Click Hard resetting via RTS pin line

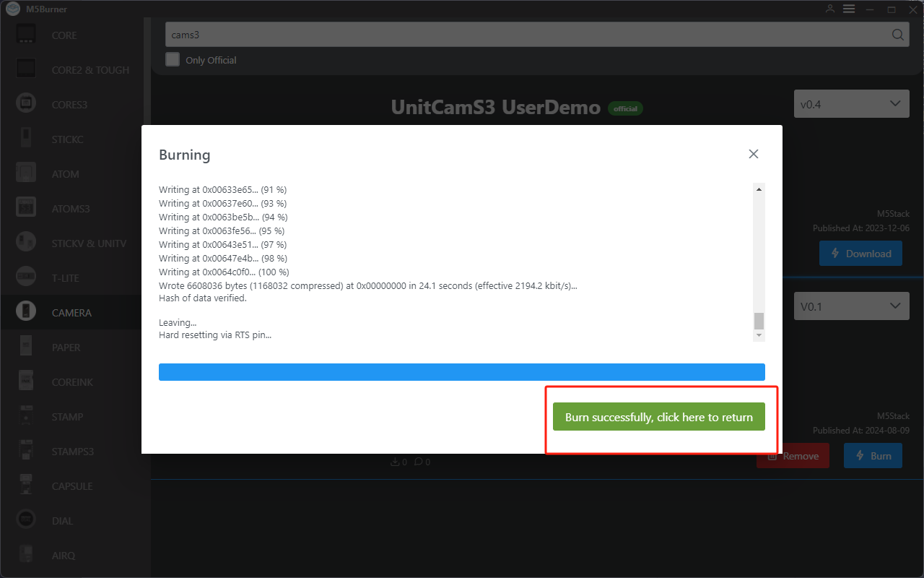pyautogui.click(x=215, y=335)
